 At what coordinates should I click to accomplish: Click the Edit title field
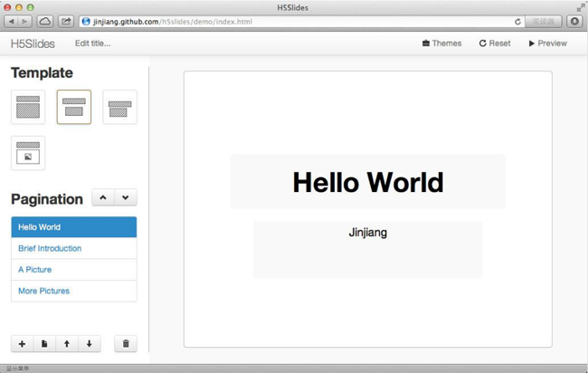pyautogui.click(x=92, y=43)
